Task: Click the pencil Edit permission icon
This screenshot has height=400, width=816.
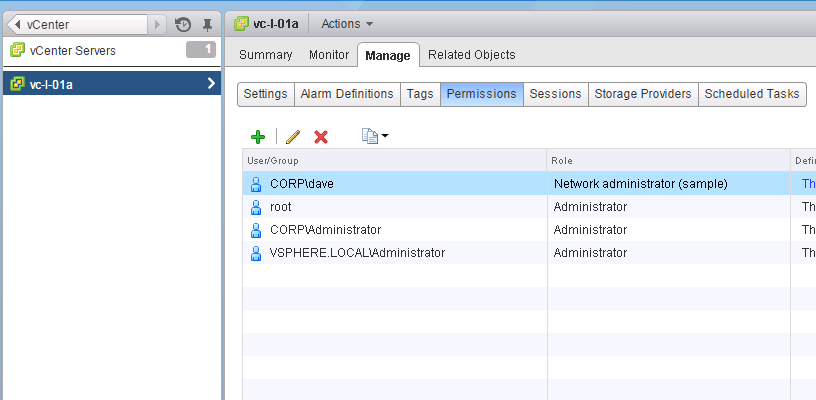Action: pyautogui.click(x=293, y=137)
